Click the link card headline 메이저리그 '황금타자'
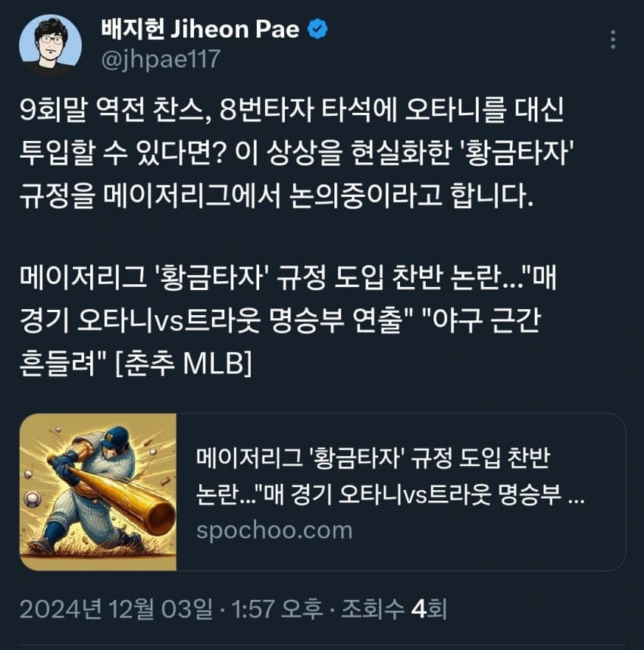Image resolution: width=644 pixels, height=650 pixels. pyautogui.click(x=373, y=458)
